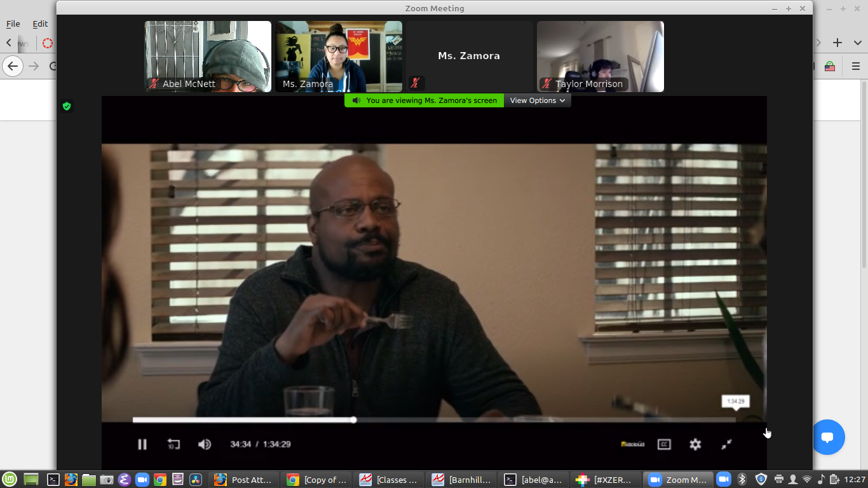Open the browser hamburger menu
This screenshot has height=488, width=868.
click(x=856, y=66)
